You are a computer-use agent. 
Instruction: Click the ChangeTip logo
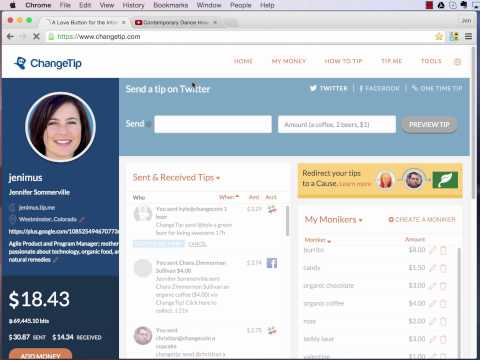click(48, 63)
